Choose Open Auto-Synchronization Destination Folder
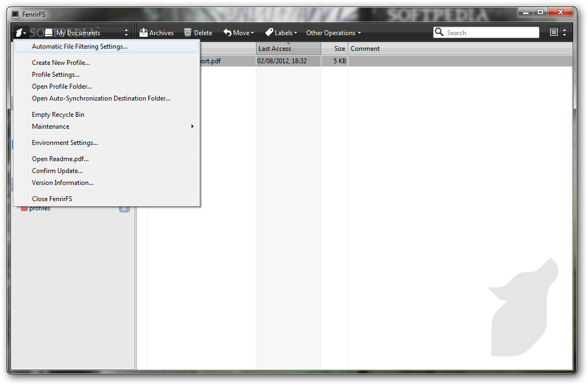This screenshot has width=588, height=385. [107, 98]
